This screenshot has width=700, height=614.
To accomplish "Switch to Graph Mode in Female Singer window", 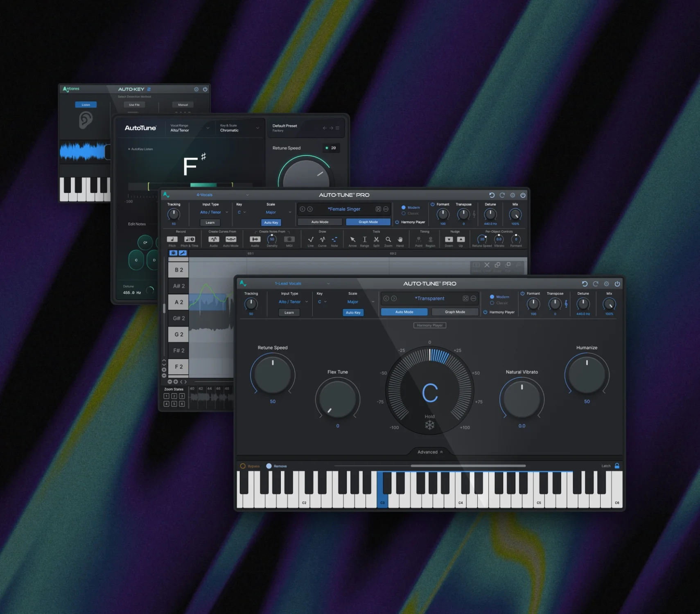I will (x=368, y=222).
